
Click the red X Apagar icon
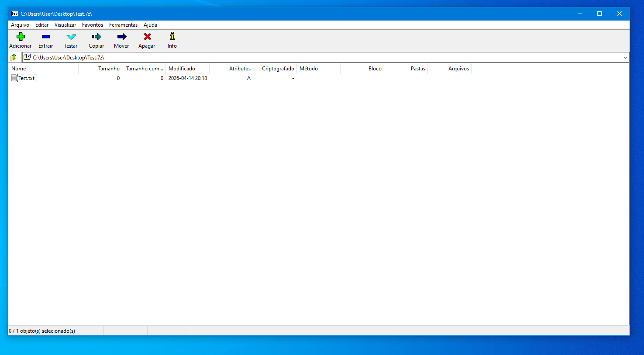[x=147, y=37]
